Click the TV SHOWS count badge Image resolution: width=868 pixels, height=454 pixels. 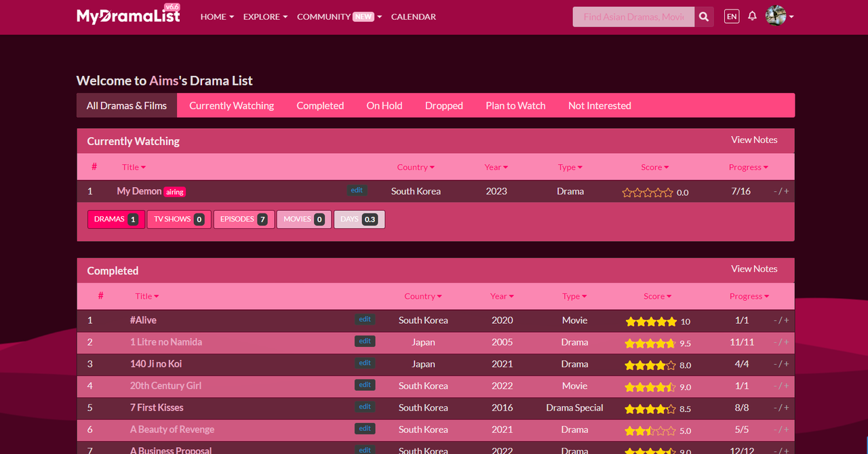coord(180,220)
